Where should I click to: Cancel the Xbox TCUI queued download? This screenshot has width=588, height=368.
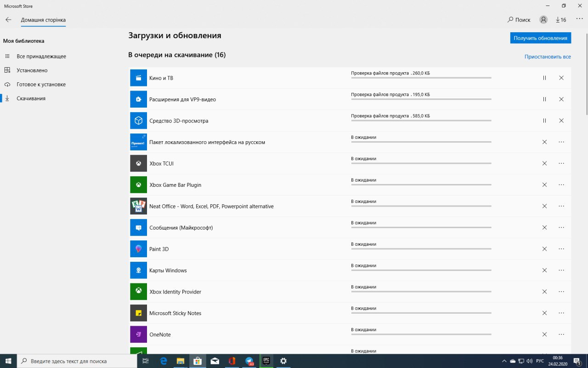tap(544, 163)
